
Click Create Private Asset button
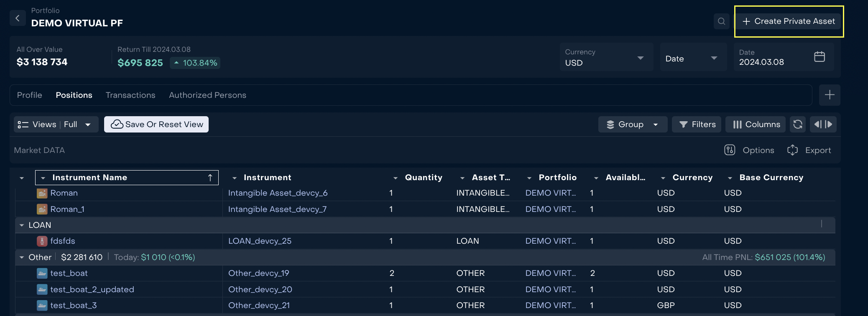(x=789, y=21)
